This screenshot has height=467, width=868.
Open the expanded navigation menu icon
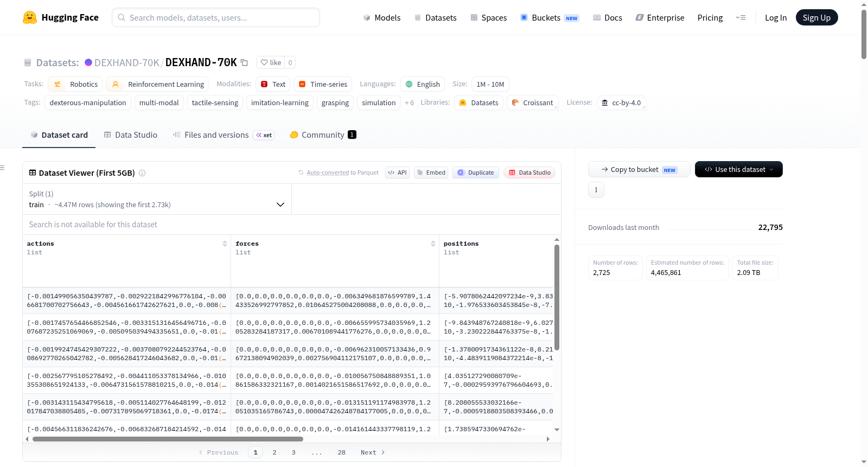[x=741, y=17]
